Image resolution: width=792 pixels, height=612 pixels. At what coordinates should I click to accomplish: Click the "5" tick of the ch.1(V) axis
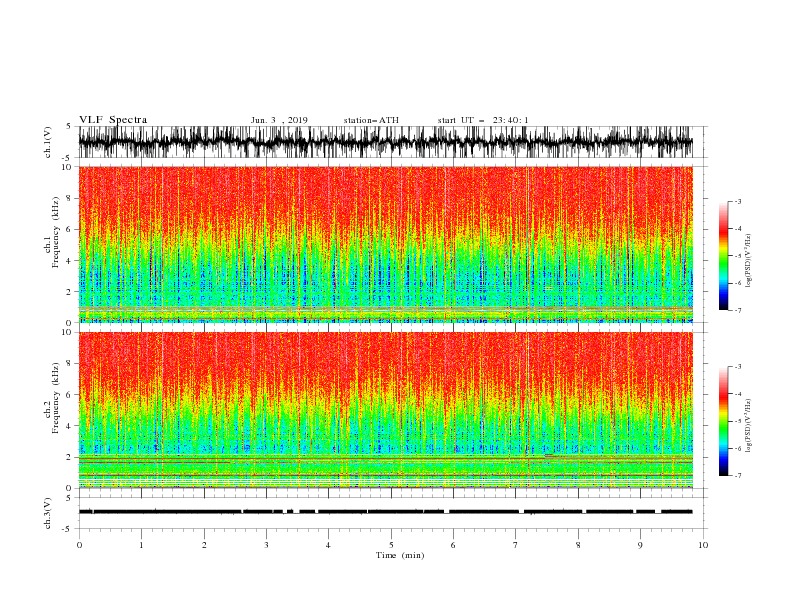(70, 126)
